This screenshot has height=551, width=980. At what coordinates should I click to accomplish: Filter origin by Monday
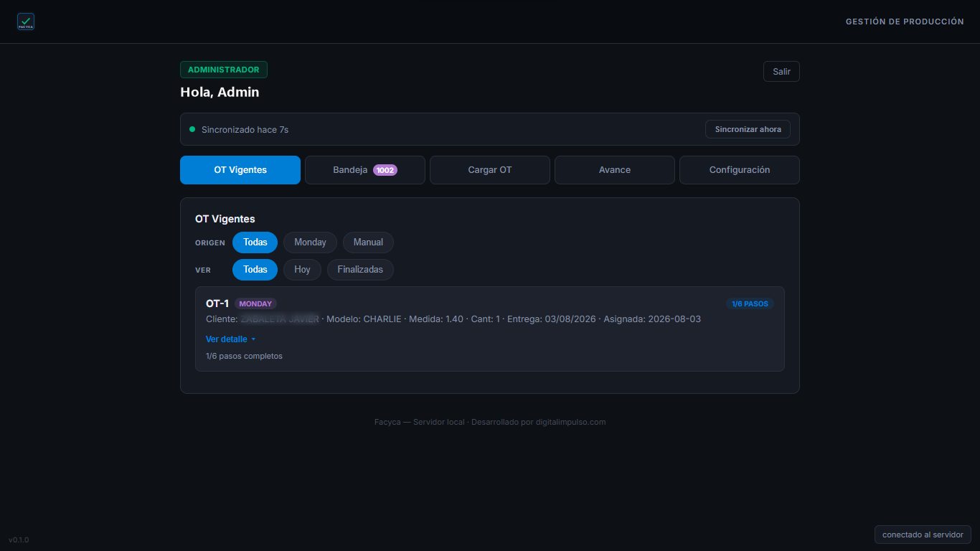310,242
